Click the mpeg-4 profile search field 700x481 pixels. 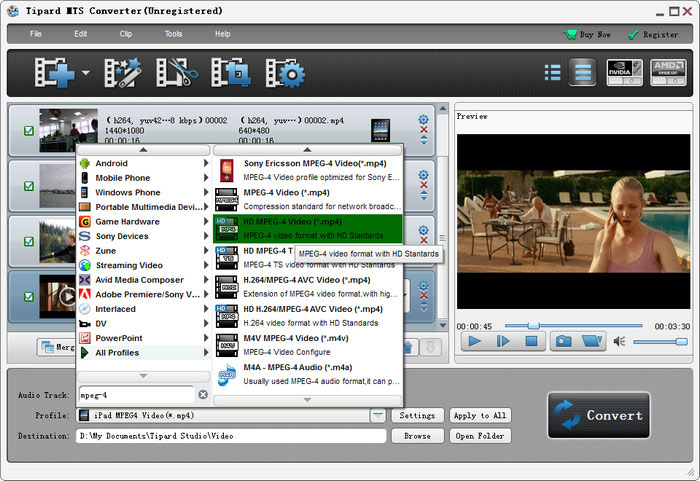[x=136, y=395]
